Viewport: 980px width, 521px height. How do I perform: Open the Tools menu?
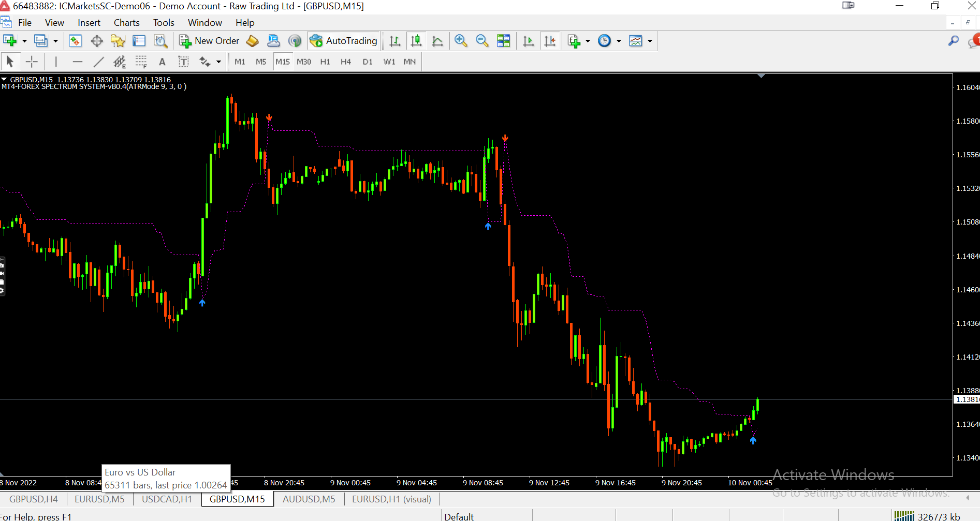click(164, 23)
